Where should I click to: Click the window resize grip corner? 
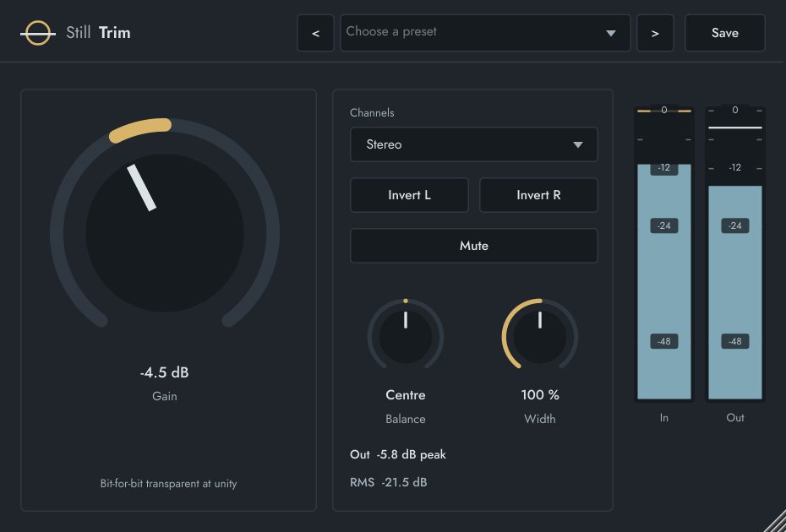pyautogui.click(x=774, y=521)
